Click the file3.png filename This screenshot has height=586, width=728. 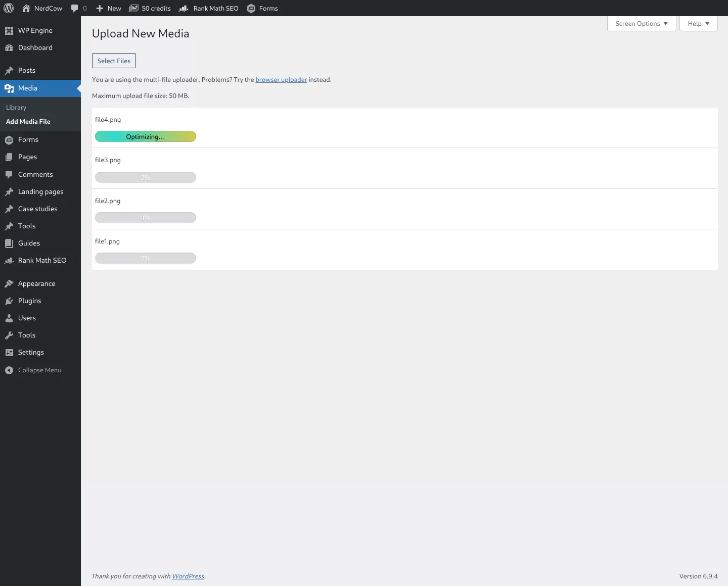point(108,160)
